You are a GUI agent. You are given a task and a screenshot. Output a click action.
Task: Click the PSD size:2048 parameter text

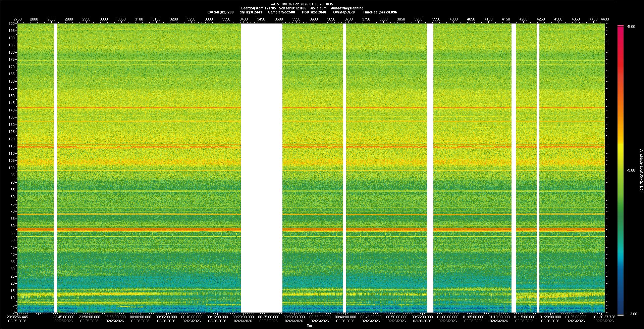[314, 12]
